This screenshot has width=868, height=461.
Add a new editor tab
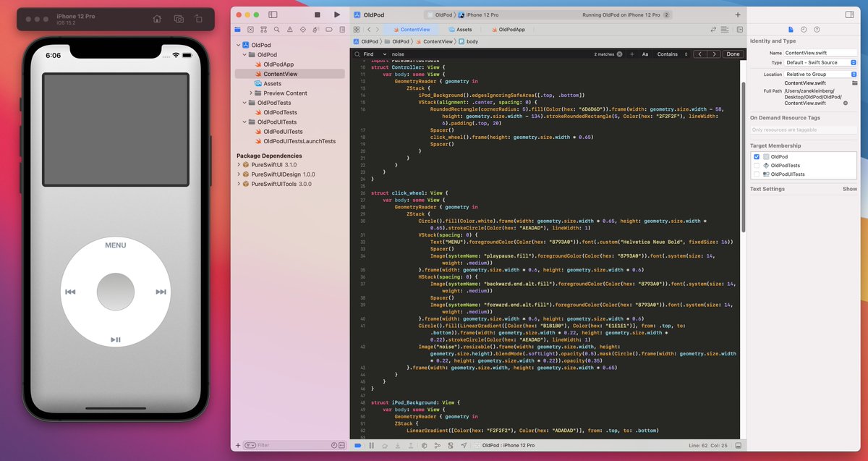point(738,14)
